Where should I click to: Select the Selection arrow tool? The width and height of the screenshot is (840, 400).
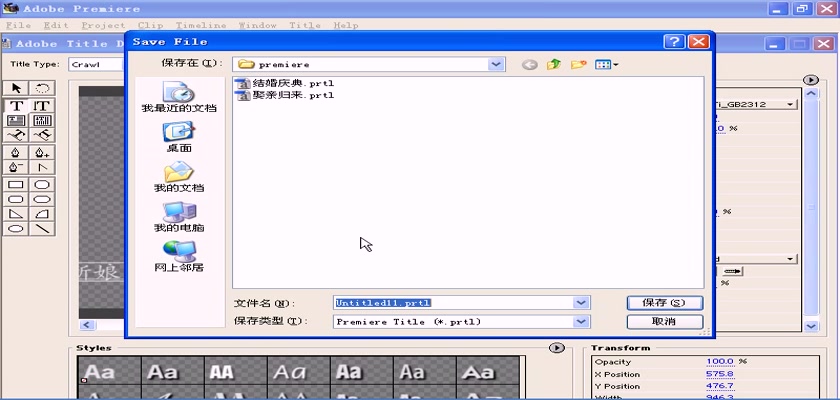click(16, 88)
